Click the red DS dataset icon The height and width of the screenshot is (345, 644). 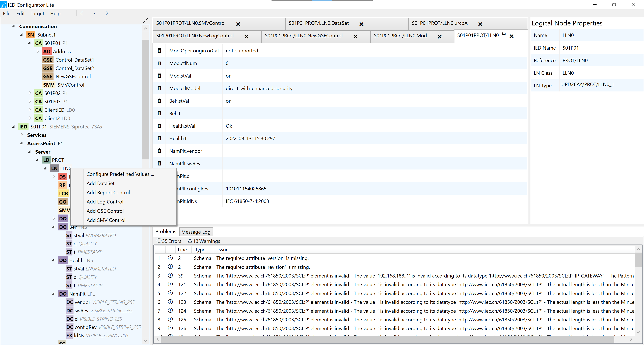(x=63, y=177)
